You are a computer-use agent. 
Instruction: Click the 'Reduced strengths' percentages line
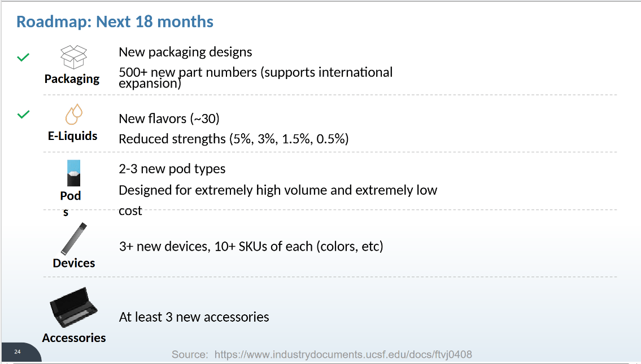(233, 139)
